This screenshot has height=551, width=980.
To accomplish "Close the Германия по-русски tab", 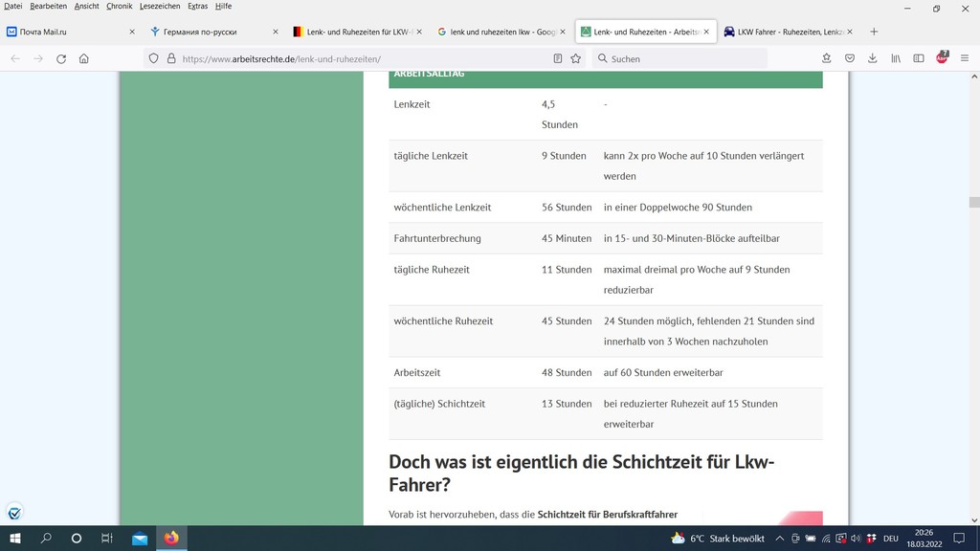I will click(x=276, y=32).
